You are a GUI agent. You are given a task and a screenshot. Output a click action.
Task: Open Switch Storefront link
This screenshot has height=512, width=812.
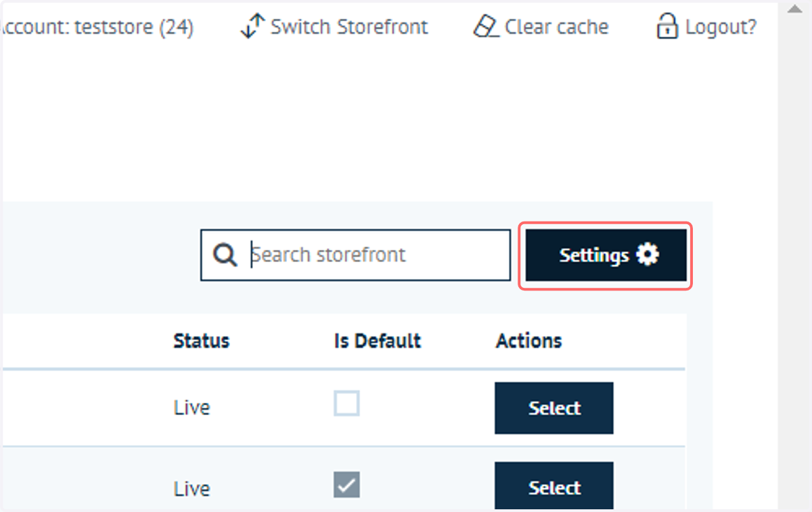(334, 27)
